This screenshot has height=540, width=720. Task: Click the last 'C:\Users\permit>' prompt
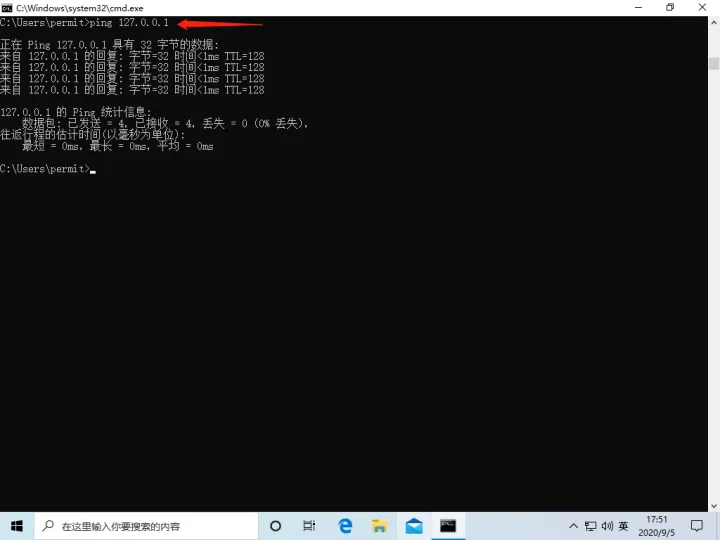click(45, 169)
